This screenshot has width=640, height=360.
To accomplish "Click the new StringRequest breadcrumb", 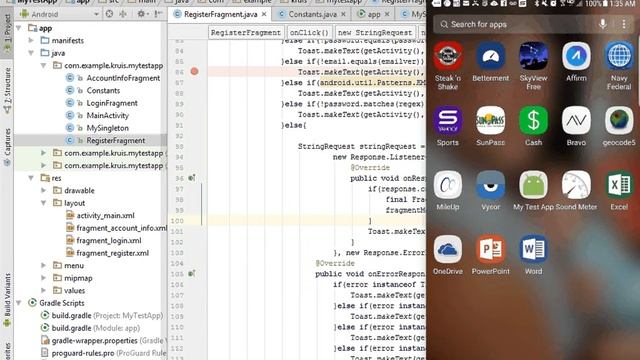I will (x=375, y=32).
